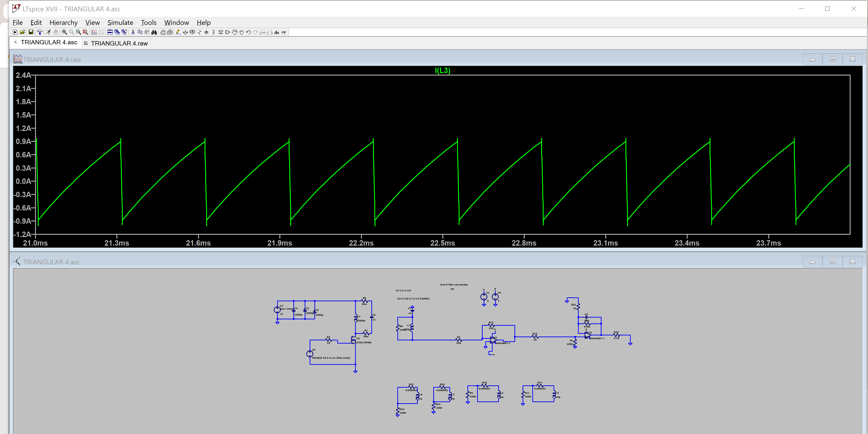This screenshot has width=868, height=434.
Task: Select the Capacitor component tool
Action: 207,32
